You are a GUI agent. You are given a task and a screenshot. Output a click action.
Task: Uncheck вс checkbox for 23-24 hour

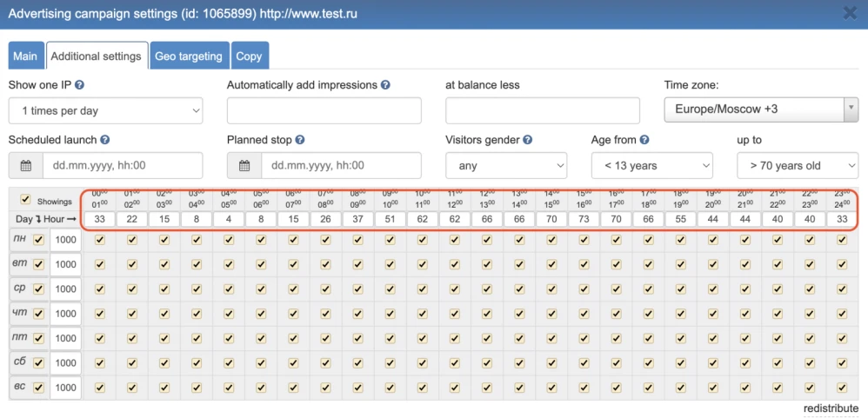tap(842, 388)
